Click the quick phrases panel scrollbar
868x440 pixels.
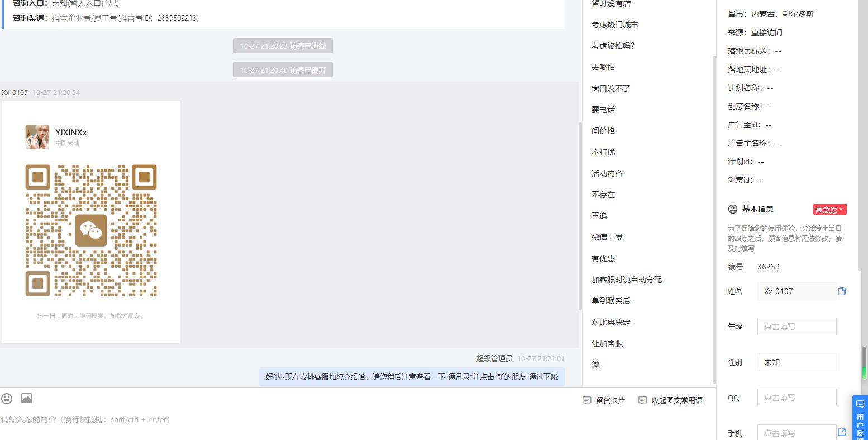pyautogui.click(x=713, y=219)
